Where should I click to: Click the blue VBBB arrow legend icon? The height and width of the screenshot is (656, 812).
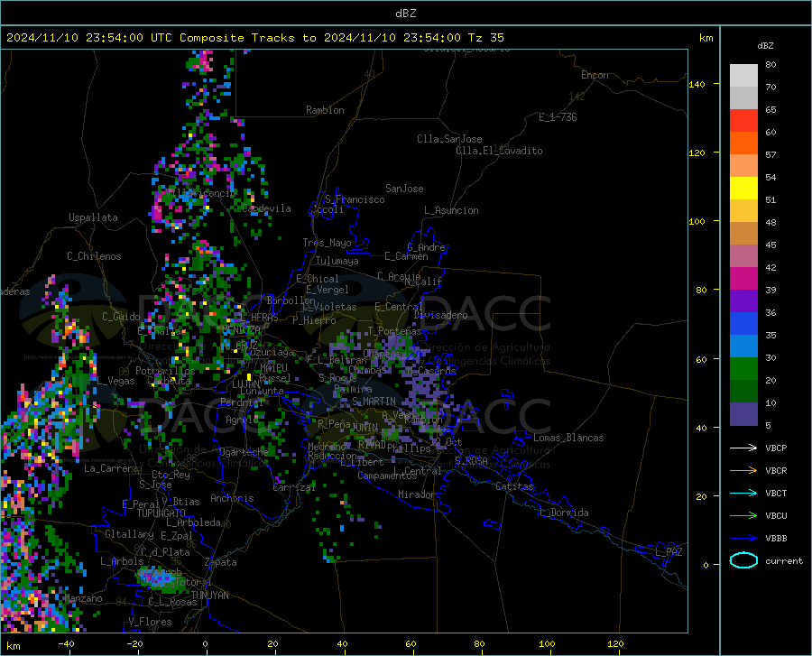point(743,538)
